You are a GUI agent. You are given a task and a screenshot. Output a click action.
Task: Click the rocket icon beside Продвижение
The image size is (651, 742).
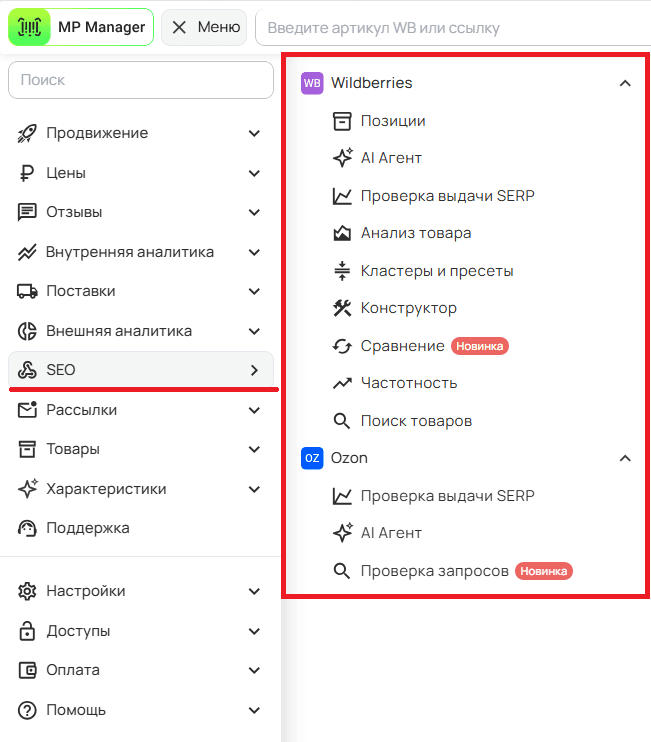coord(27,133)
